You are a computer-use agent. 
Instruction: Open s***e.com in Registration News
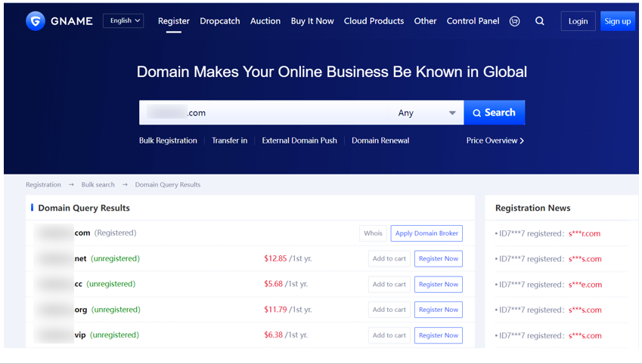(x=585, y=285)
